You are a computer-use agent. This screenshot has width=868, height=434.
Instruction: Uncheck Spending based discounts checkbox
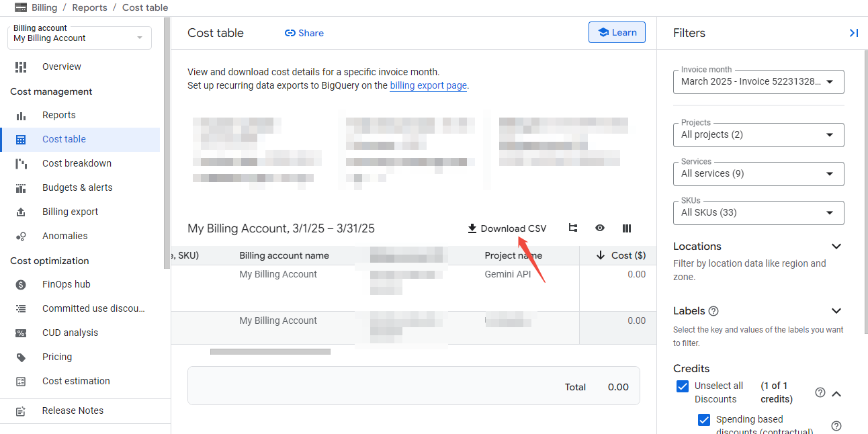tap(704, 420)
